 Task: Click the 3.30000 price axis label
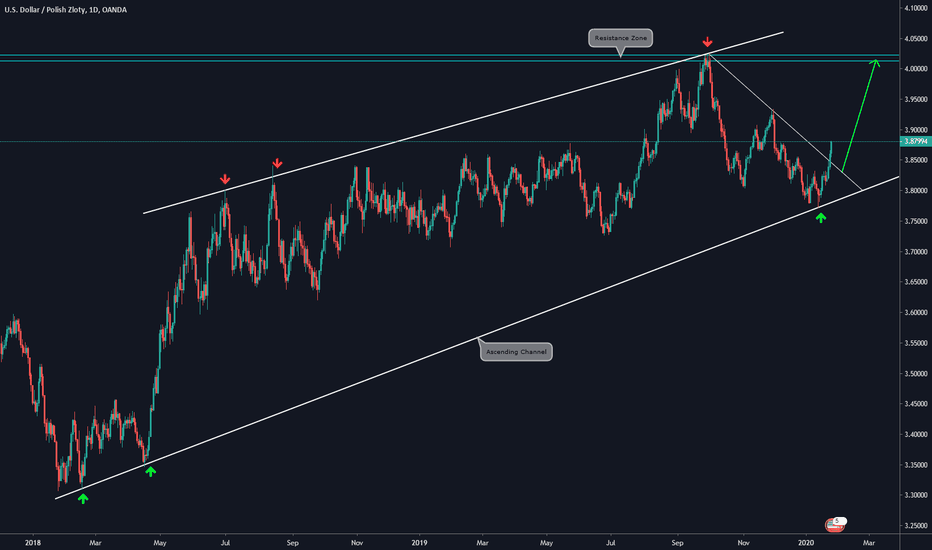pyautogui.click(x=916, y=495)
